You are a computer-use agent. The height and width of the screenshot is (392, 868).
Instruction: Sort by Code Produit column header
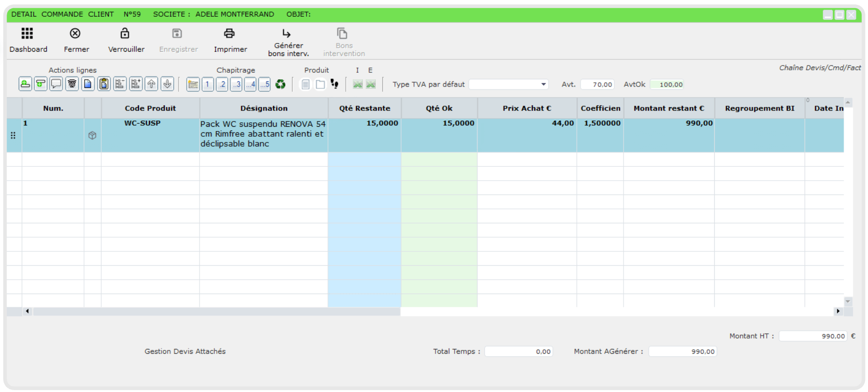pos(150,109)
